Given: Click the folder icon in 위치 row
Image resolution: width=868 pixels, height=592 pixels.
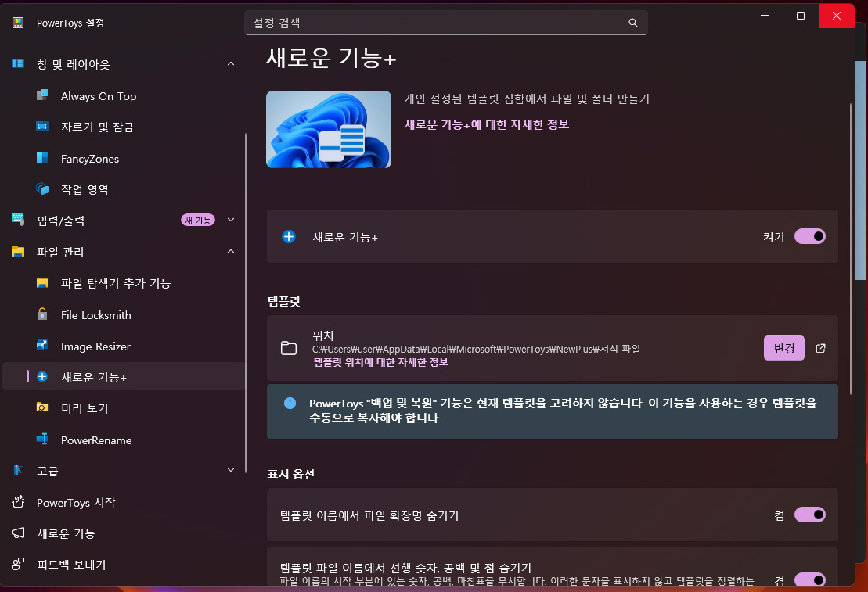Looking at the screenshot, I should point(288,348).
